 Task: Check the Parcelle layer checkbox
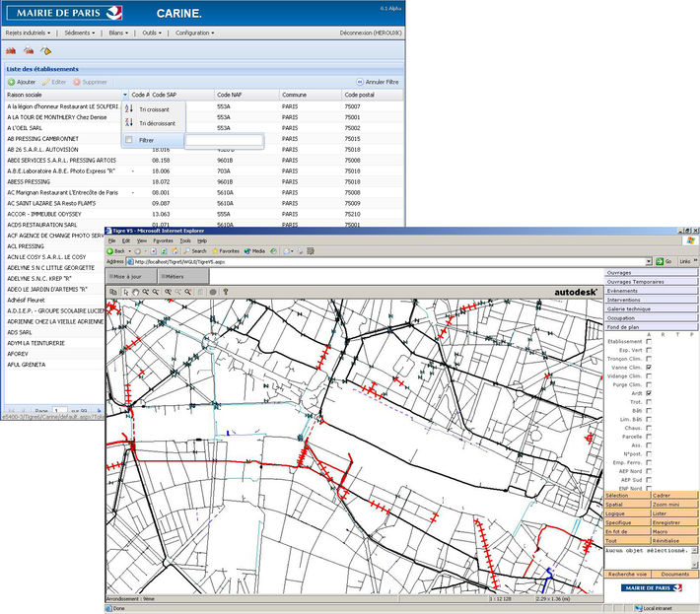coord(649,437)
